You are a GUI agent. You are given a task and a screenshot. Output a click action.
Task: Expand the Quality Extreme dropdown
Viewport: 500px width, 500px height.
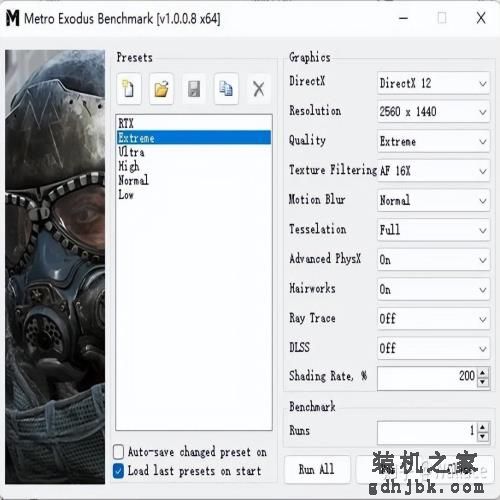[x=433, y=142]
